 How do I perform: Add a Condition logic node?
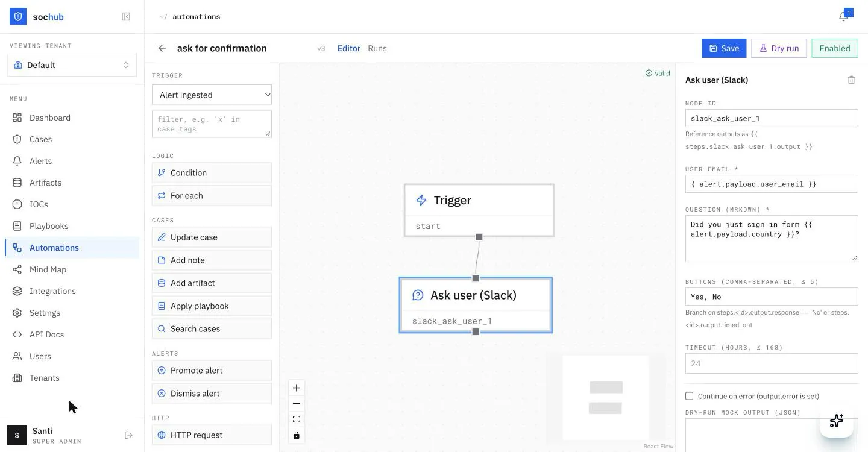pos(212,172)
